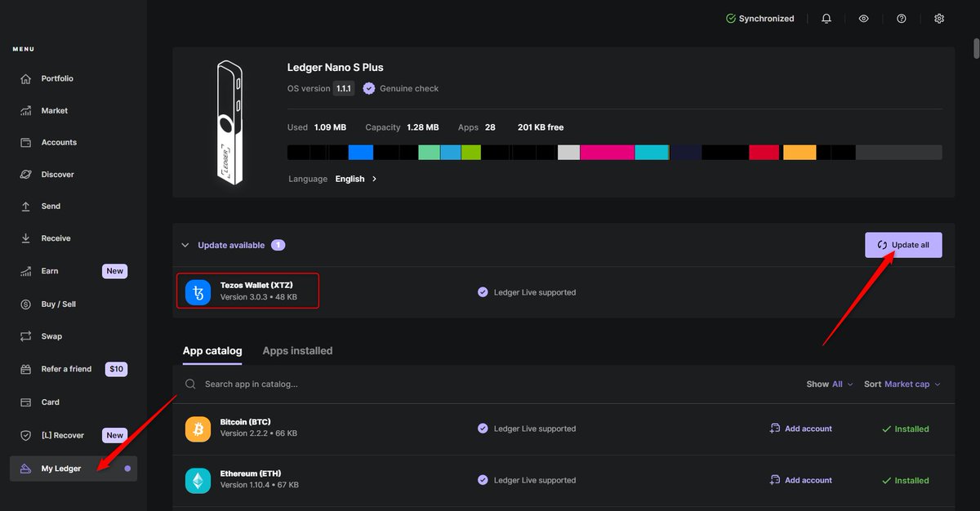
Task: Switch to the Apps installed tab
Action: point(297,350)
